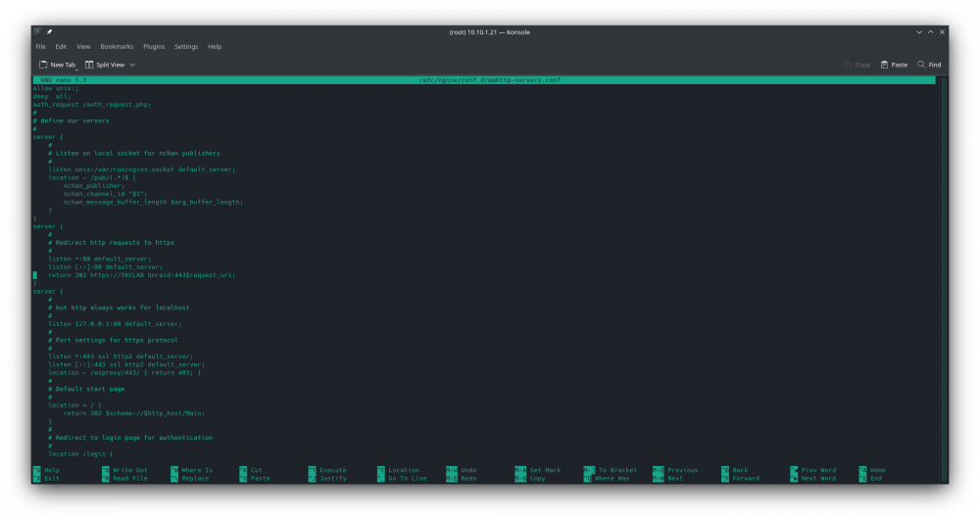Expand the Split View chevron dropdown
The width and height of the screenshot is (980, 521).
click(x=132, y=65)
